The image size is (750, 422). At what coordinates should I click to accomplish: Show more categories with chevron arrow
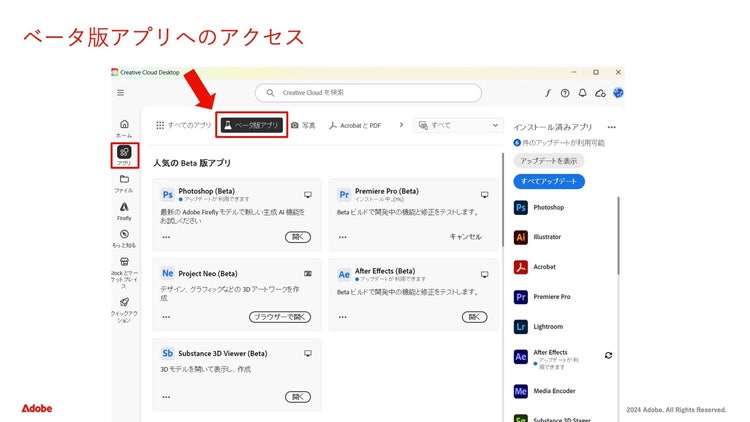[401, 125]
